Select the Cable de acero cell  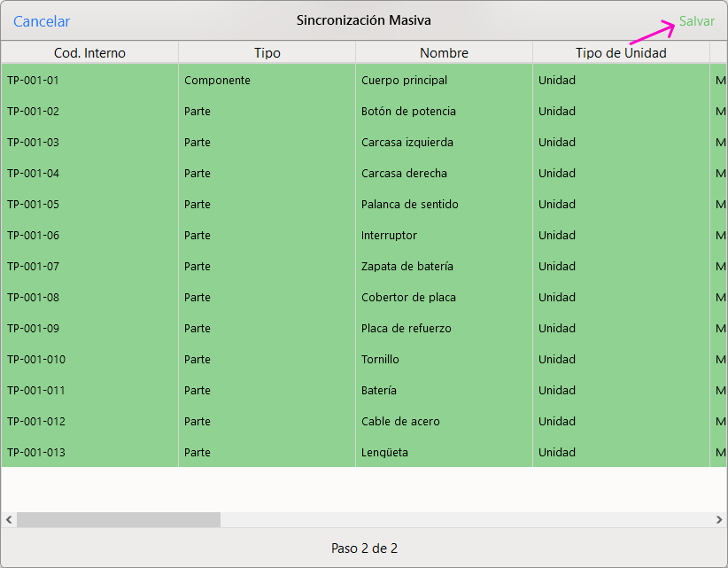tap(400, 422)
